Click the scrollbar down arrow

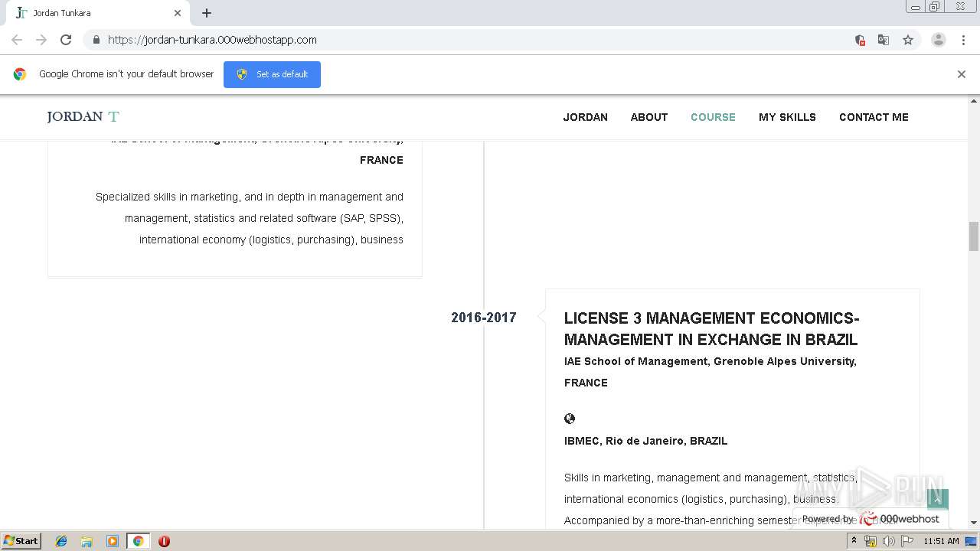tap(974, 523)
